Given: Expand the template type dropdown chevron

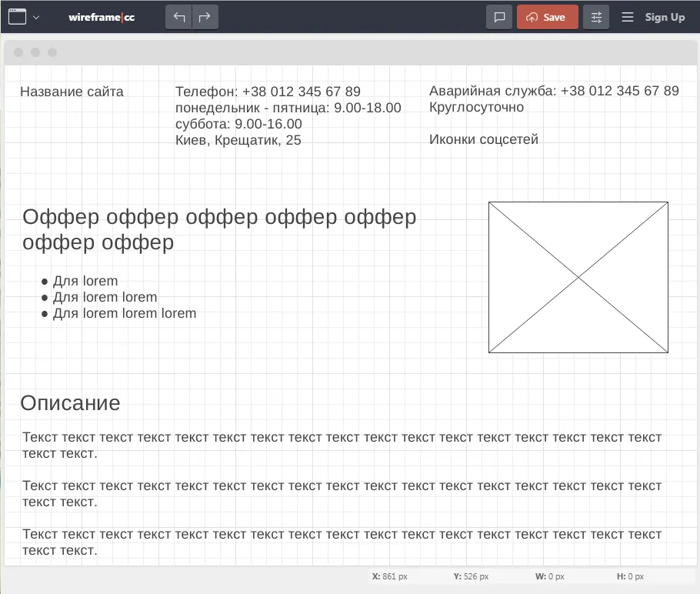Looking at the screenshot, I should tap(36, 17).
